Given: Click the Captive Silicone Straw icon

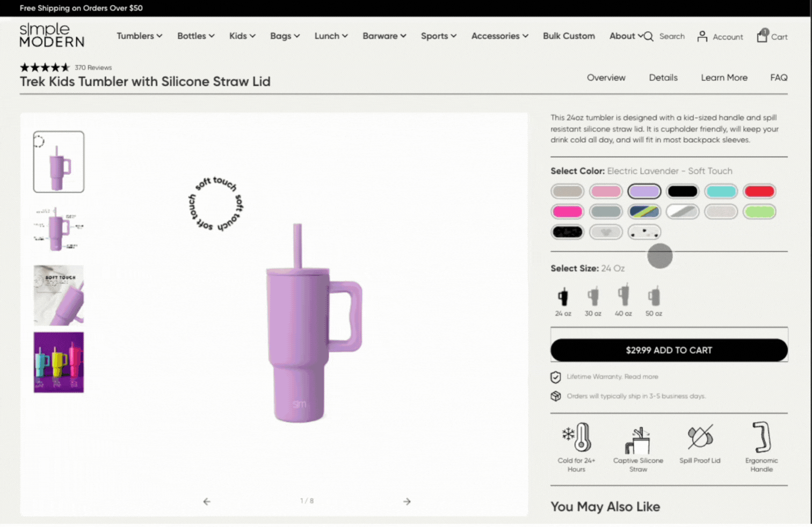Looking at the screenshot, I should [638, 440].
